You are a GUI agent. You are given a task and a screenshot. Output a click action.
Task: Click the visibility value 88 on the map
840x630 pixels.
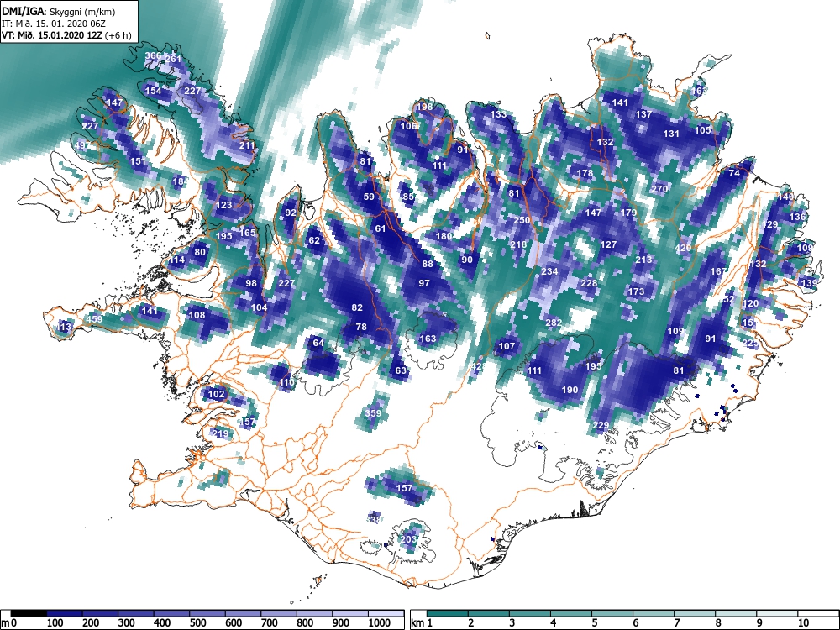(x=428, y=264)
